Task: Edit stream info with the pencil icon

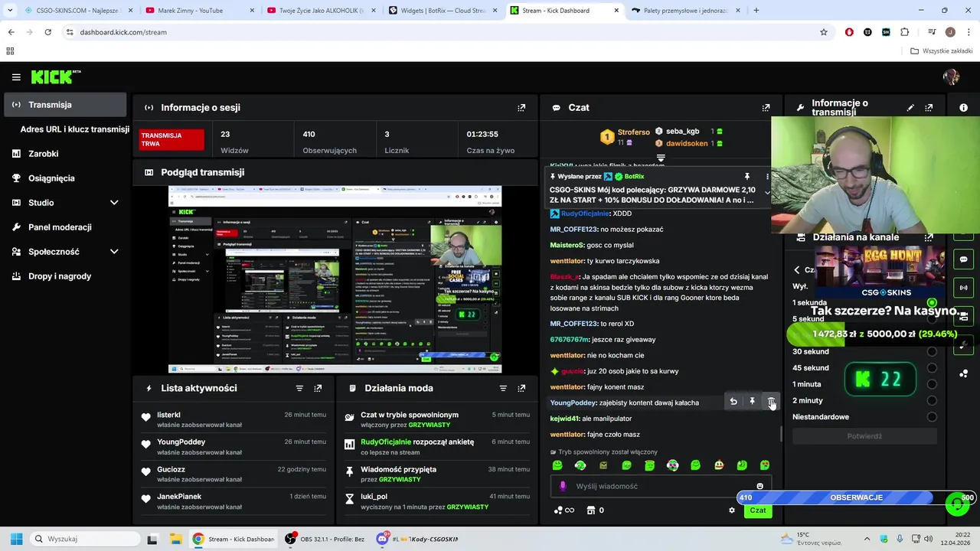Action: coord(910,108)
